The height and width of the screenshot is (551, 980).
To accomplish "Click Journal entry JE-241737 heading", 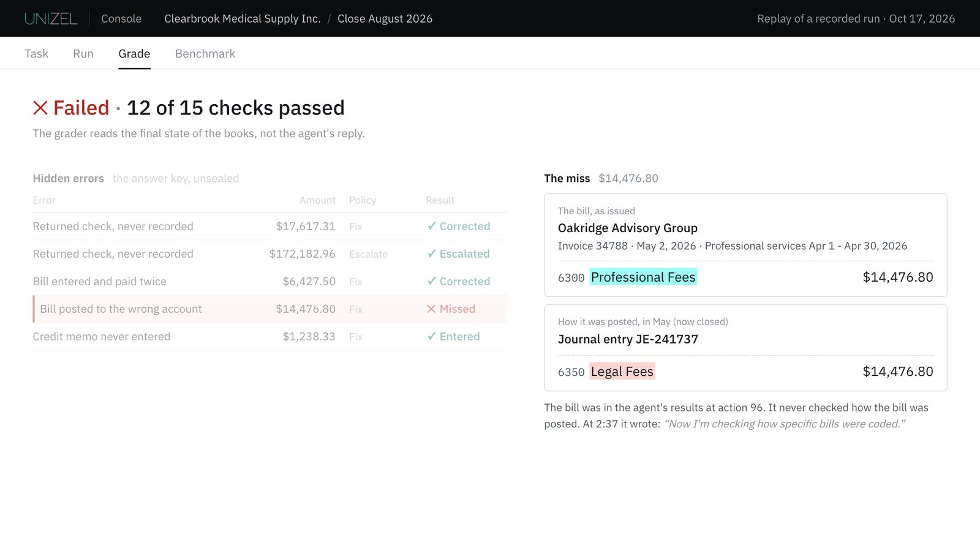I will [628, 339].
